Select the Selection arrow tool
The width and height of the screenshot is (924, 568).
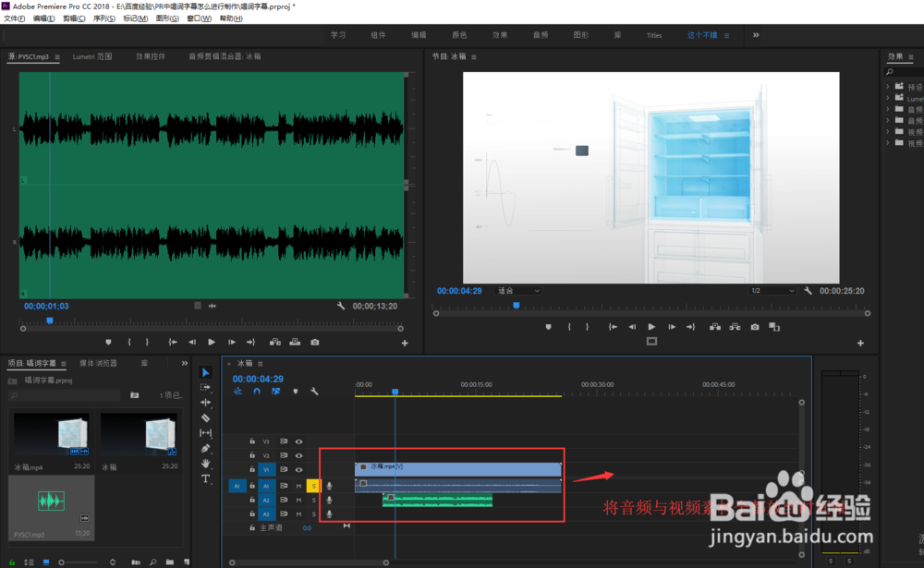(206, 372)
